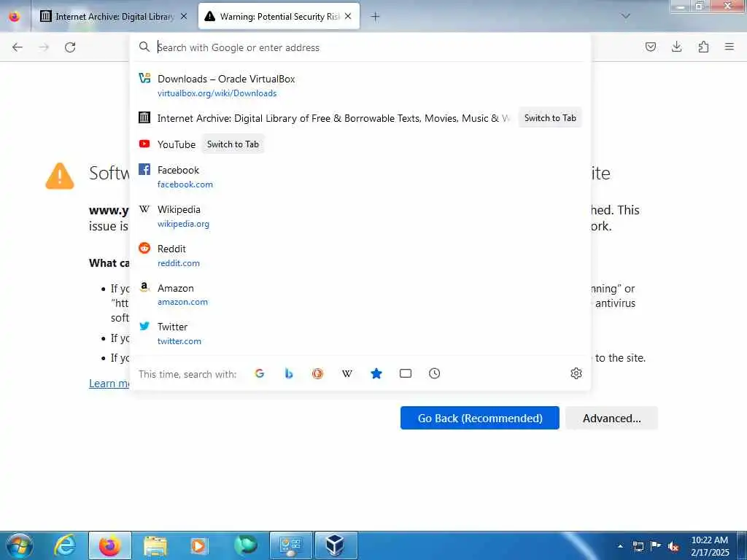The image size is (747, 560).
Task: Expand the list all tabs chevron
Action: point(625,16)
